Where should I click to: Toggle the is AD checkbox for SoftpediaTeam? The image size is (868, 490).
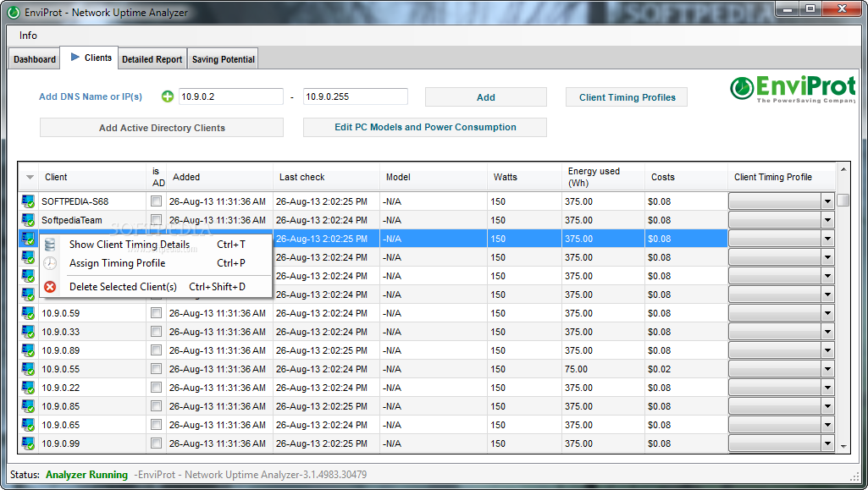pos(156,220)
